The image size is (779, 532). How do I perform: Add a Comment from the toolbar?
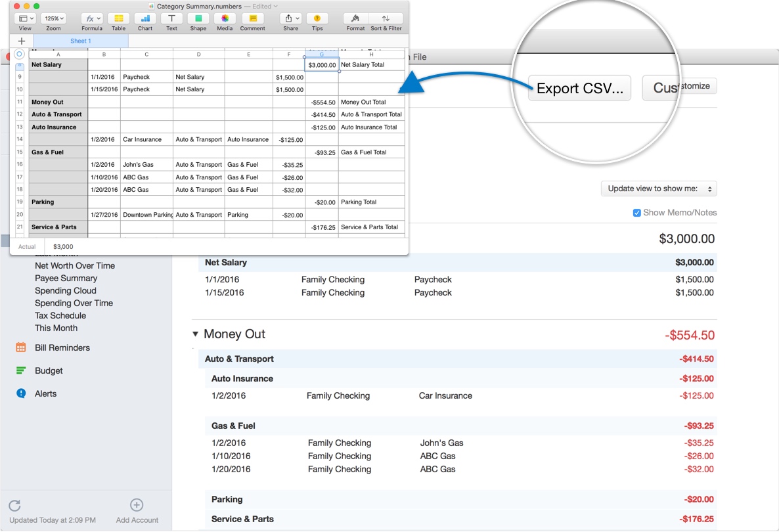tap(253, 18)
